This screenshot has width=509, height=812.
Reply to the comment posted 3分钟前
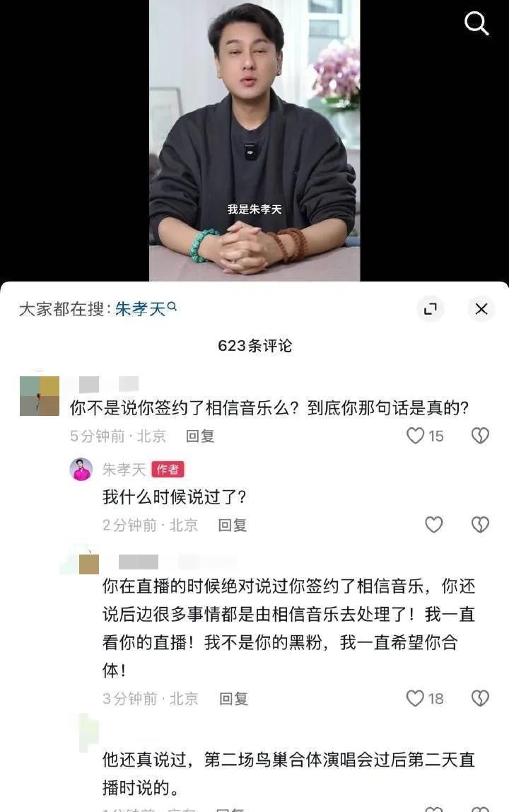pyautogui.click(x=233, y=699)
